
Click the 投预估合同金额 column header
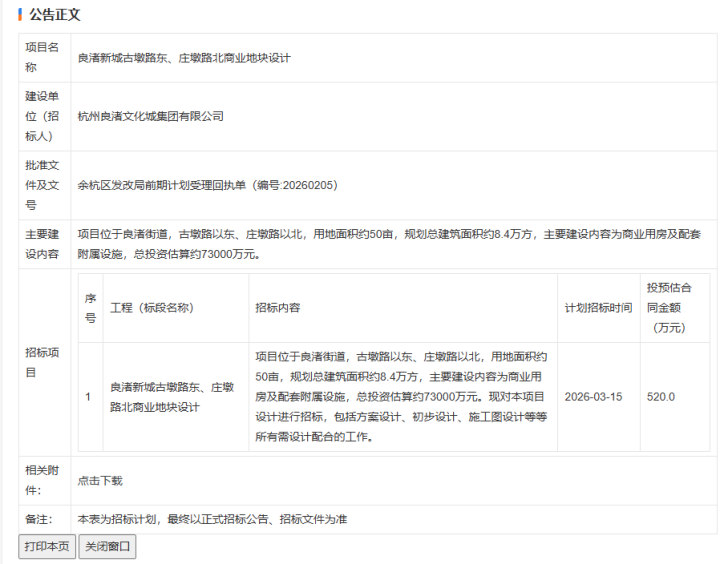[668, 307]
